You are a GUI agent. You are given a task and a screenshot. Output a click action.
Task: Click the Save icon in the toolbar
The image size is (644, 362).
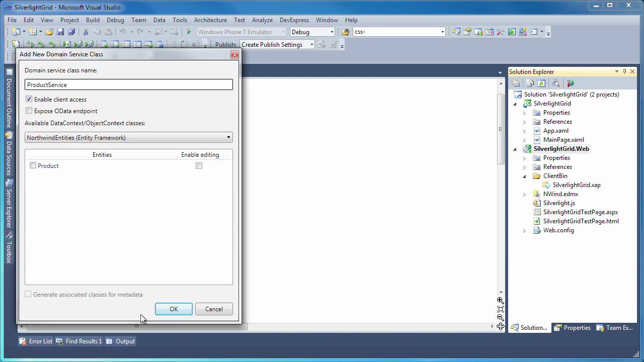[x=60, y=32]
